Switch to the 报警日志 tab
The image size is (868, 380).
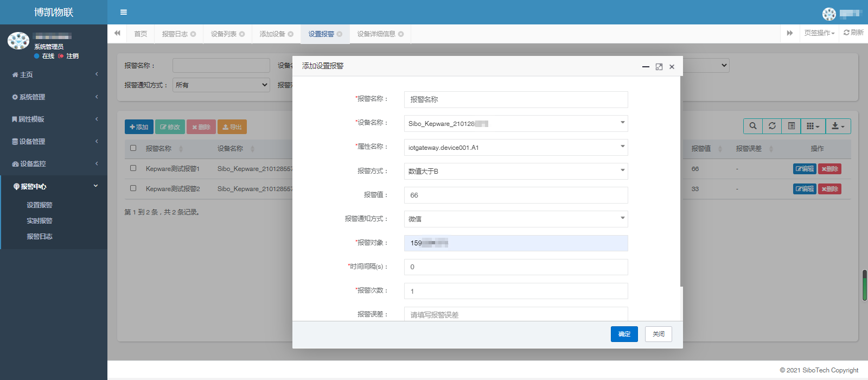[175, 34]
